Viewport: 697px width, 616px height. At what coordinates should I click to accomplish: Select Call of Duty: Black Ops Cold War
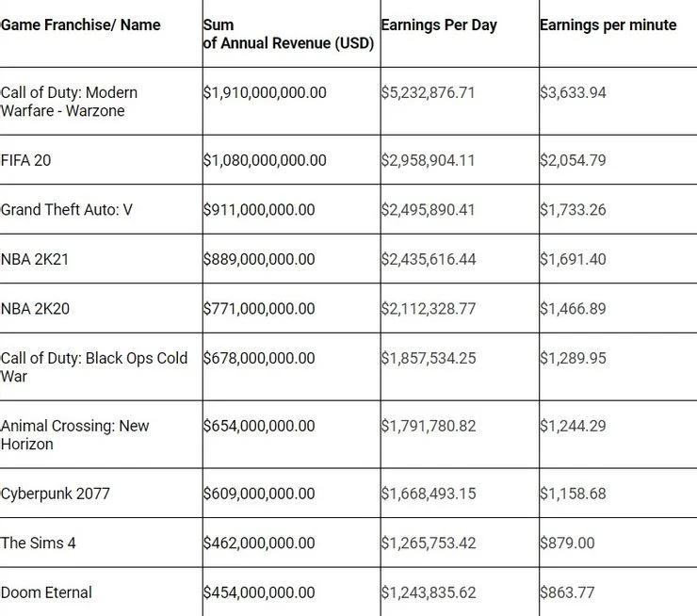click(x=93, y=366)
